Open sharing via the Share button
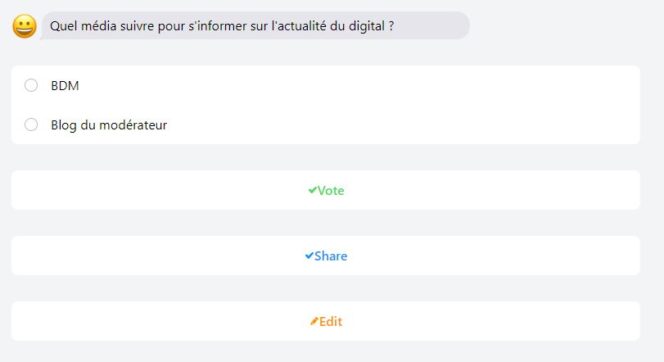The image size is (664, 362). [325, 256]
